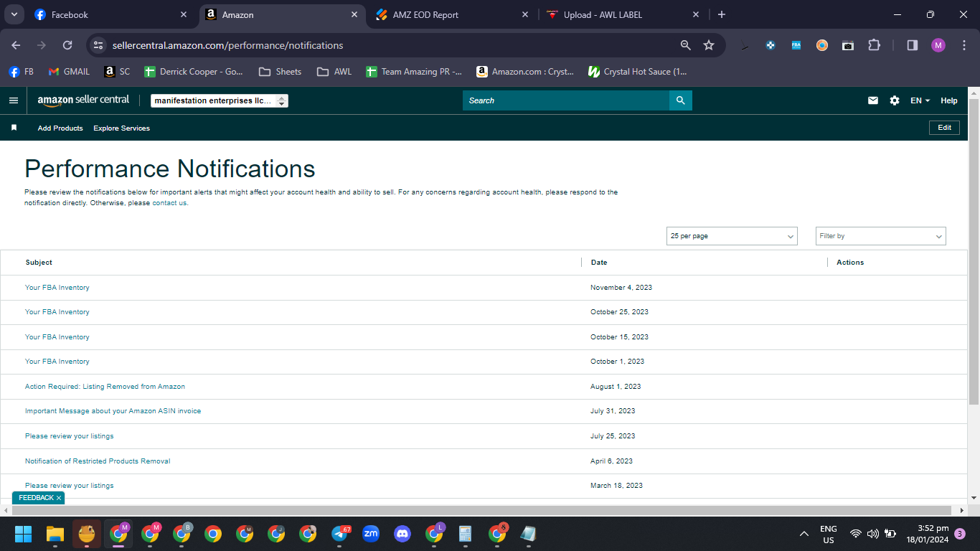Show hidden system tray icons

[804, 534]
